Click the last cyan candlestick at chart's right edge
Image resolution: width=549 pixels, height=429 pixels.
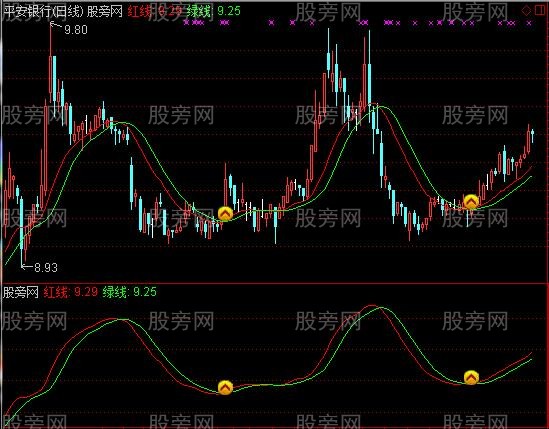point(533,135)
